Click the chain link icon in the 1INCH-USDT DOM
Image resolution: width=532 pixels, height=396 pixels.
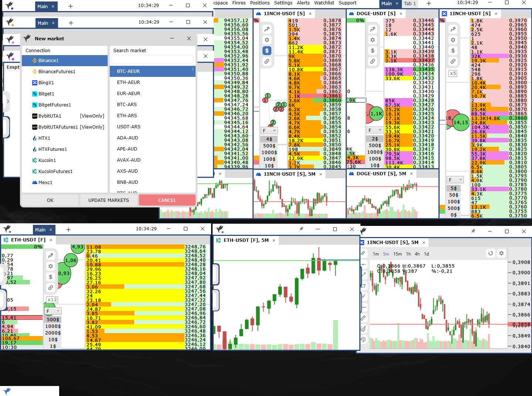click(267, 61)
